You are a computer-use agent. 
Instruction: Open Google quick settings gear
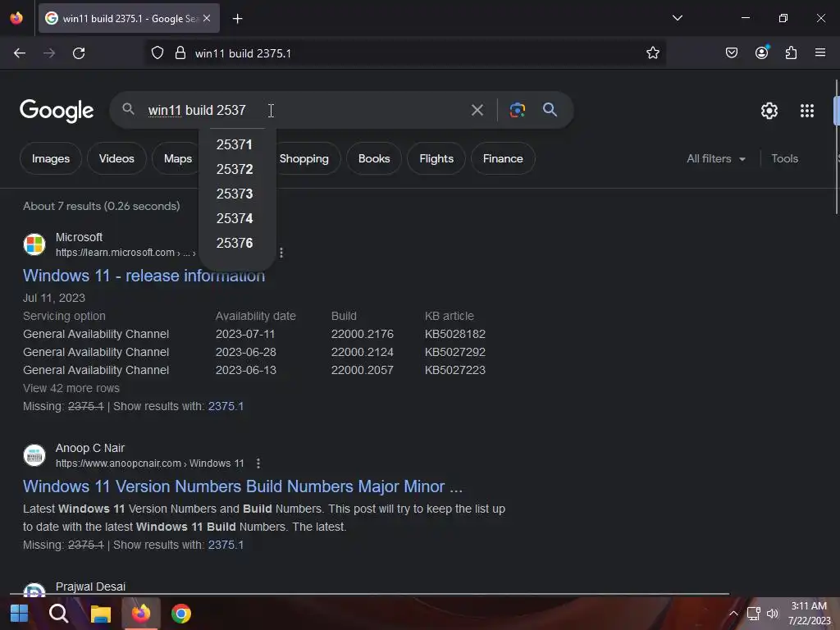769,111
